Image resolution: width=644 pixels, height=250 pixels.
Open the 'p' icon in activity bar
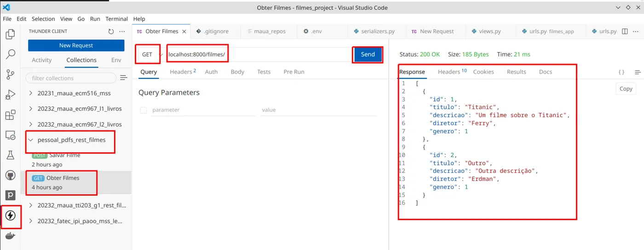coord(10,195)
